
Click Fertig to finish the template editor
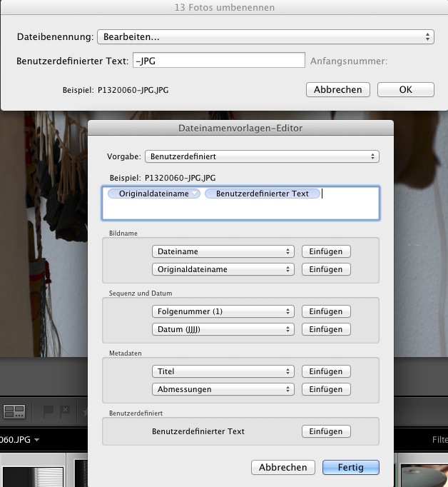(x=350, y=468)
